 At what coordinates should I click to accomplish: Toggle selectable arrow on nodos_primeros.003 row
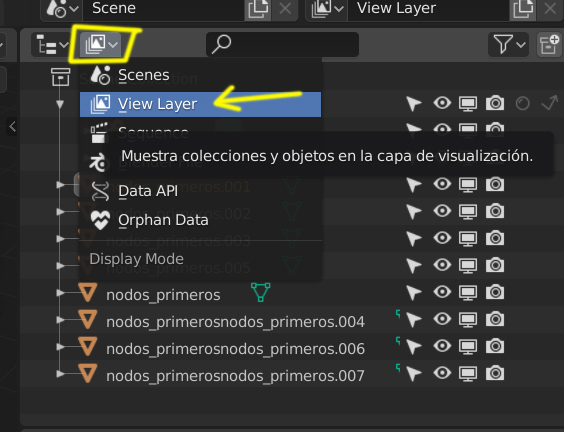click(414, 239)
